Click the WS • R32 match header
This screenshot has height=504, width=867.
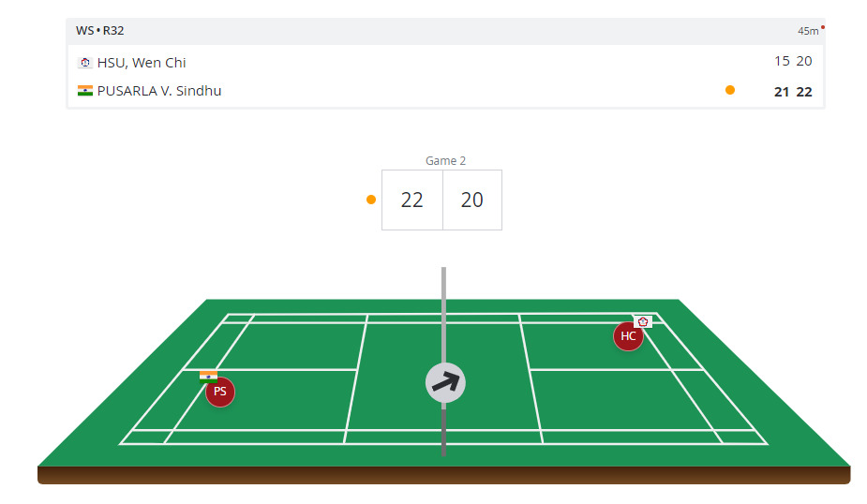point(100,31)
